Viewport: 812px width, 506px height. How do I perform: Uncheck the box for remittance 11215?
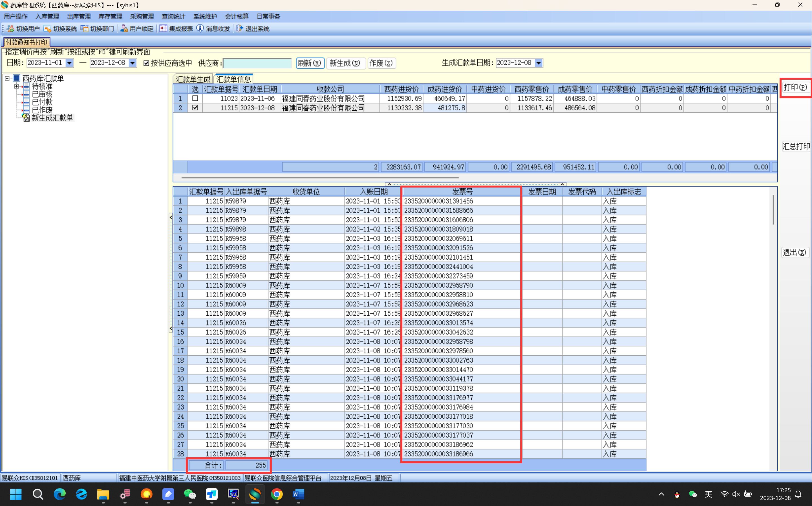pos(195,108)
